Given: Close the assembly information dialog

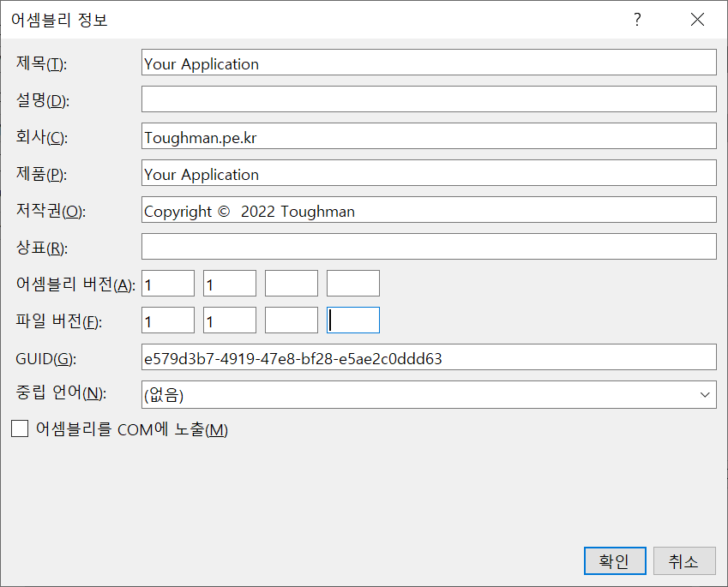Looking at the screenshot, I should (x=697, y=20).
